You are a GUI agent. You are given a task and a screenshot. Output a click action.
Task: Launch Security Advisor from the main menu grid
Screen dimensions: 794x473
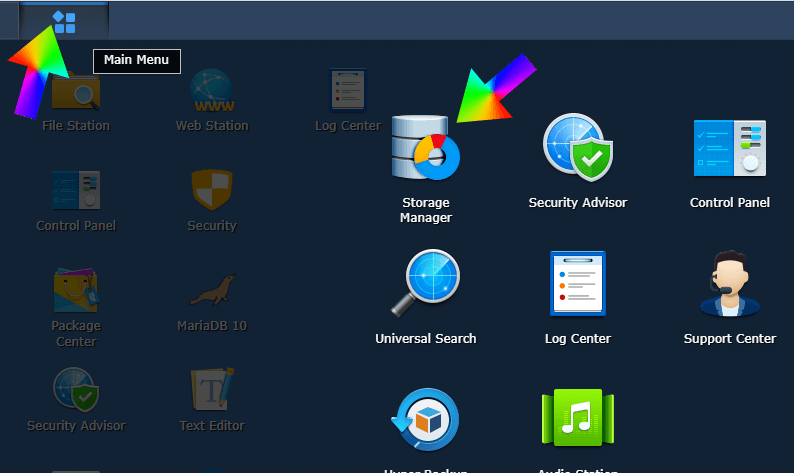click(578, 147)
